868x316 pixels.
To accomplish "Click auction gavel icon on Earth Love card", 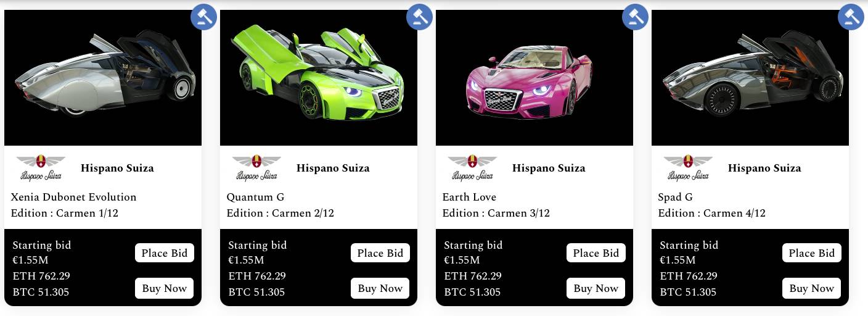I will 635,17.
